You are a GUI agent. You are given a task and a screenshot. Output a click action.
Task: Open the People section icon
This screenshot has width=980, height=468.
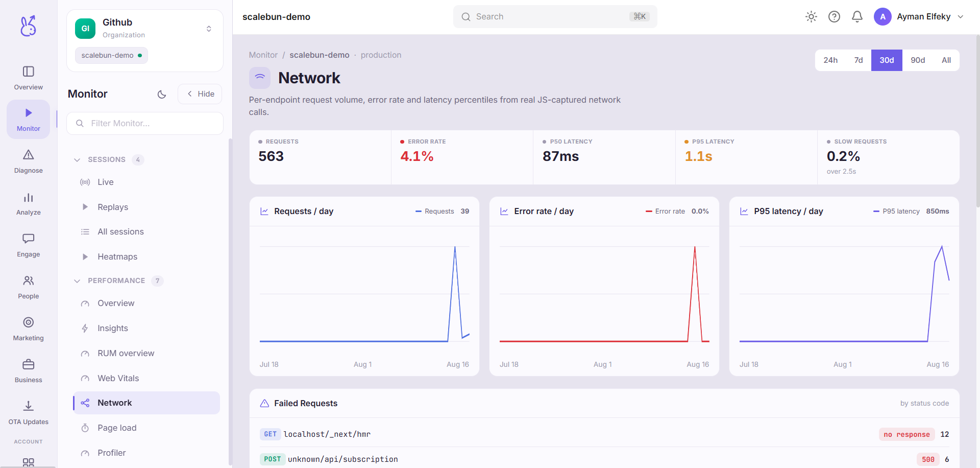(x=28, y=280)
